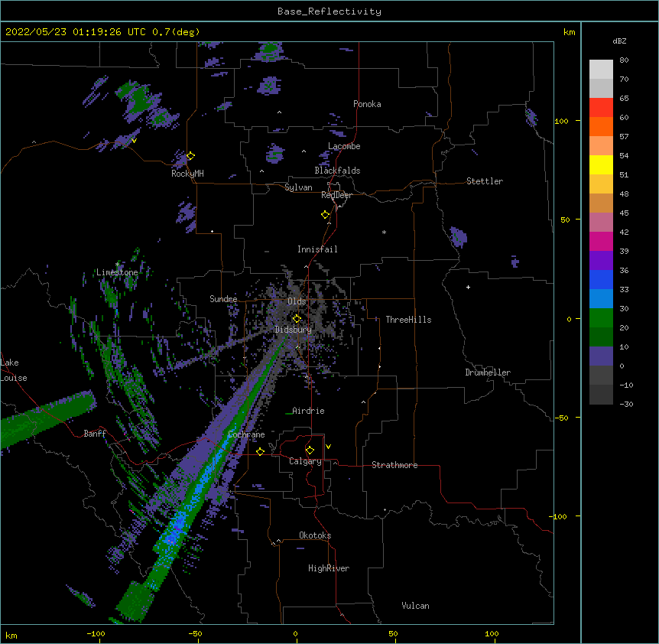Click the Lacombe city label
Screen dimensions: 659x644
click(x=344, y=146)
